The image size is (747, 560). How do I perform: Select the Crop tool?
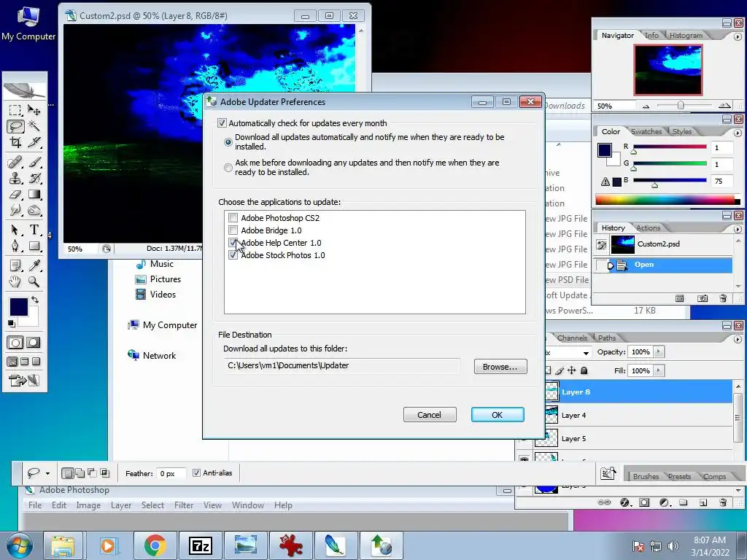[x=15, y=142]
